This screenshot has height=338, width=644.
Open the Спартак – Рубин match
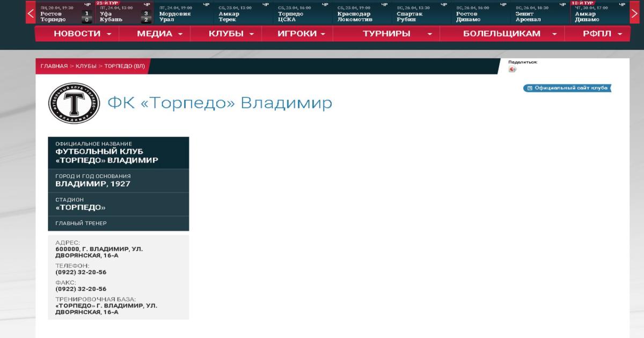421,13
